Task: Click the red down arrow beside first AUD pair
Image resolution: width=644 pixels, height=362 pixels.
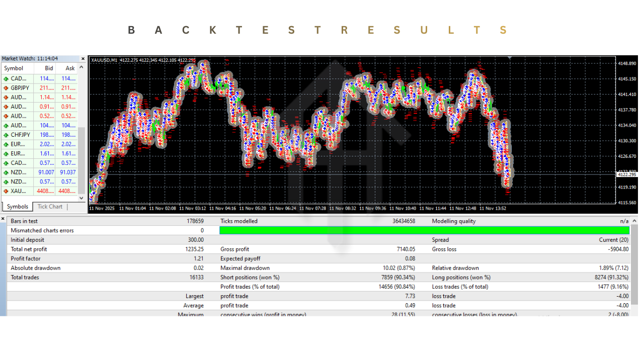Action: [6, 97]
